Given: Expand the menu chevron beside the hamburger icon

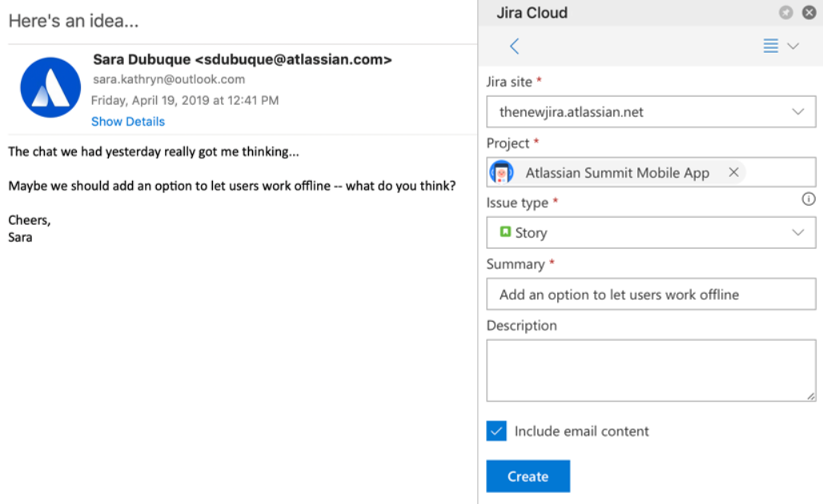Looking at the screenshot, I should (793, 46).
